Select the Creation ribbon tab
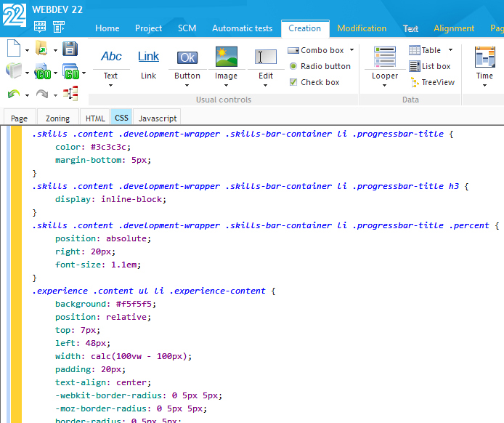The width and height of the screenshot is (504, 423). coord(305,28)
